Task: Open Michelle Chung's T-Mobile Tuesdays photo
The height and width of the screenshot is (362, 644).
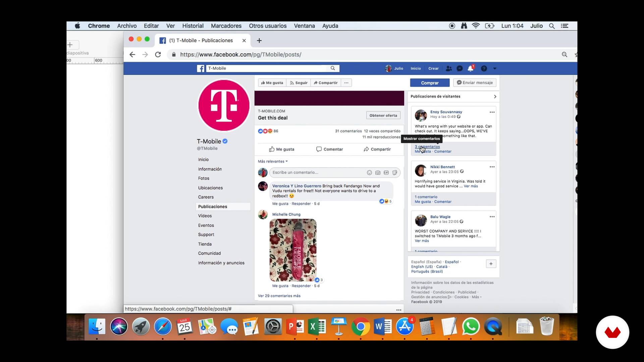Action: 293,250
